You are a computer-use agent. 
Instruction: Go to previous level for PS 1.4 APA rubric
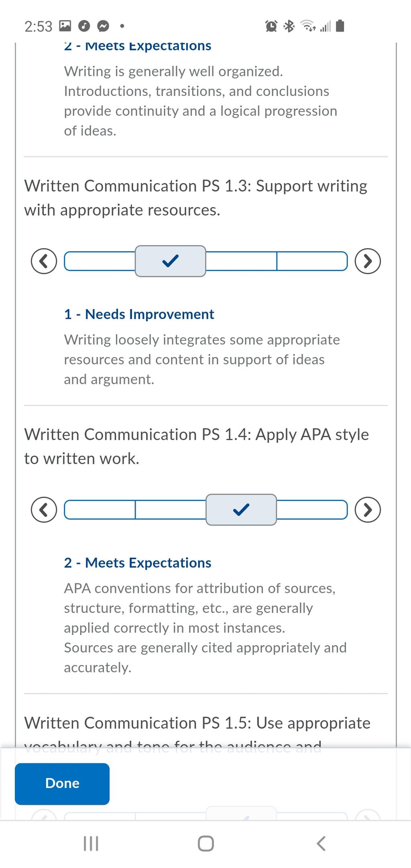(44, 509)
